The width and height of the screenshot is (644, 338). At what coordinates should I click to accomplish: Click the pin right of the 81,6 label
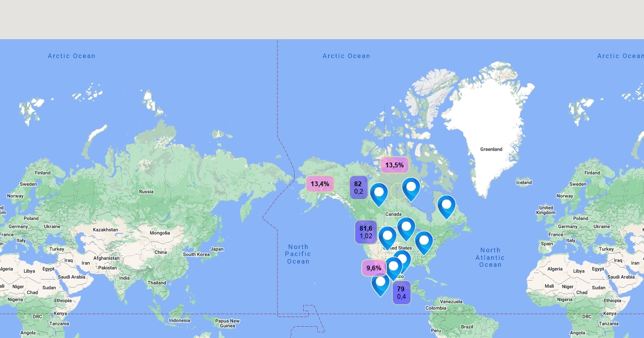[x=387, y=237]
